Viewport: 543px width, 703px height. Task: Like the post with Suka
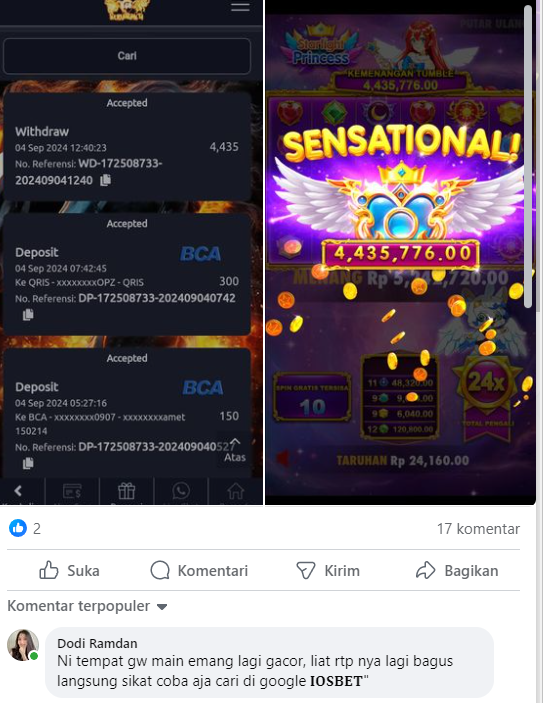coord(70,570)
